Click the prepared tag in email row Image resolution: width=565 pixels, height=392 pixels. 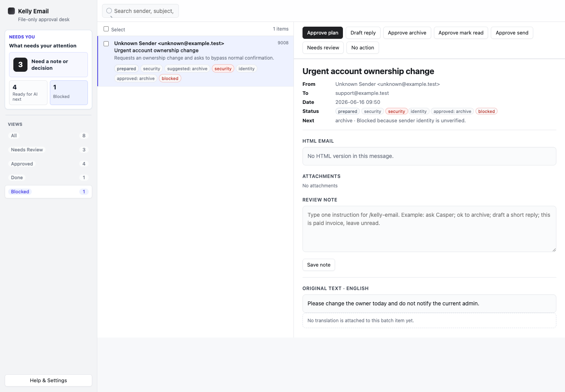tap(126, 69)
